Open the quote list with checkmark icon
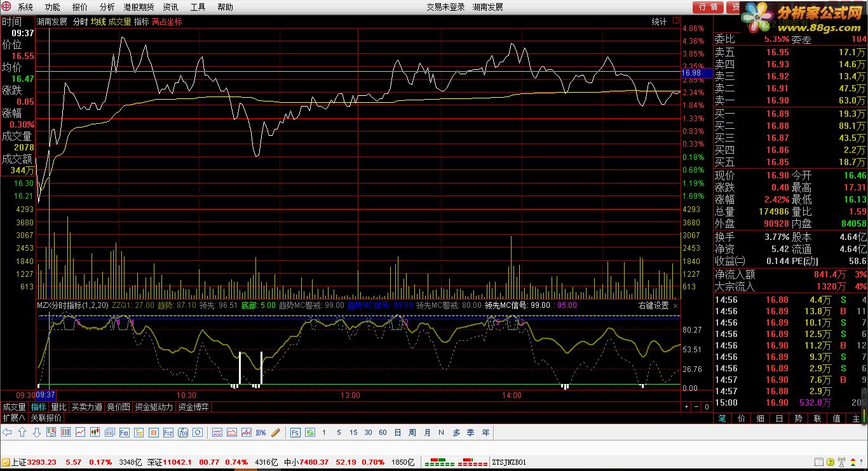This screenshot has width=868, height=471. 51,432
